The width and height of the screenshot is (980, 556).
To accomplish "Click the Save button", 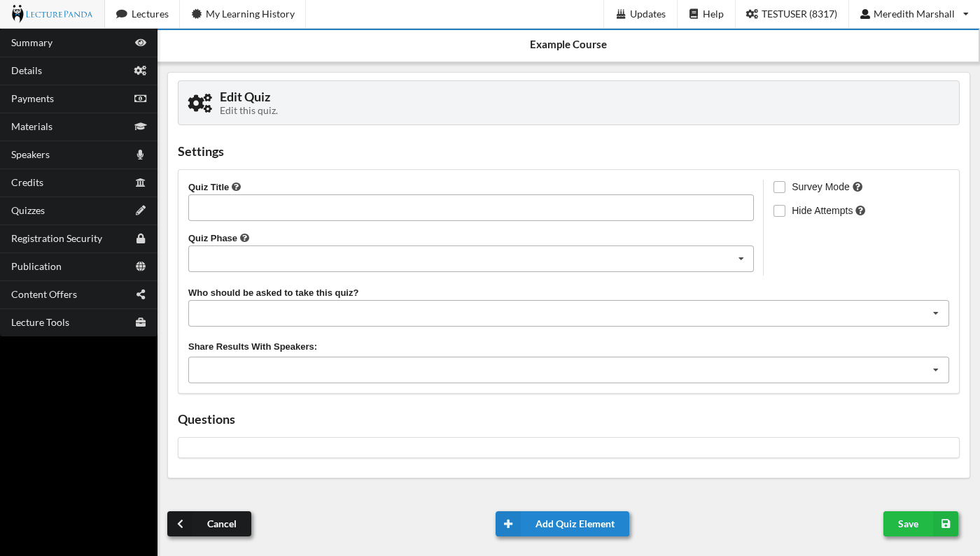I will point(920,524).
